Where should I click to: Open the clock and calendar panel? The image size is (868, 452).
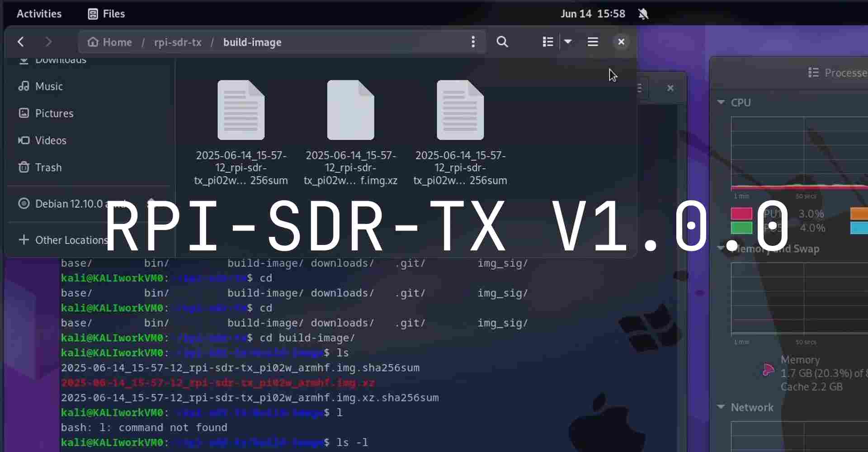593,14
